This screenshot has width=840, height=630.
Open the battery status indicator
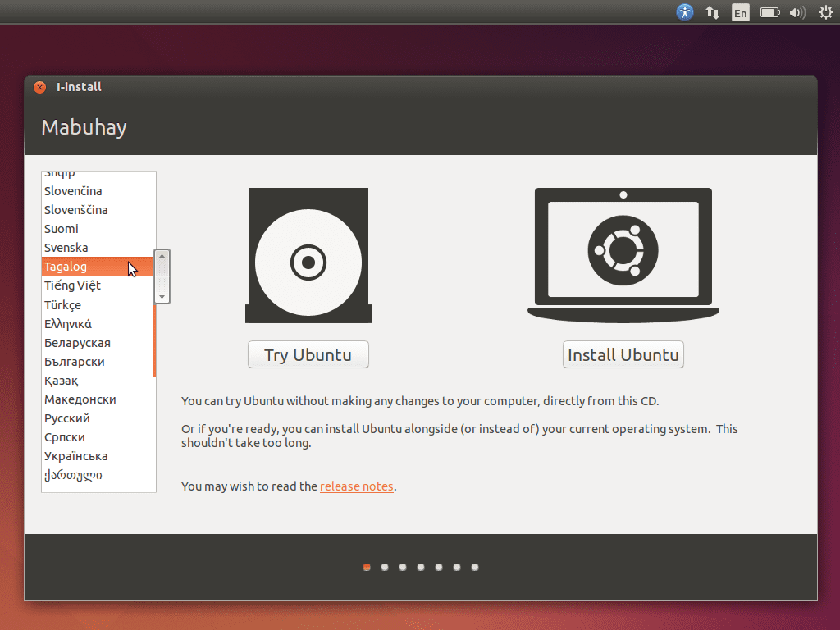pyautogui.click(x=769, y=12)
